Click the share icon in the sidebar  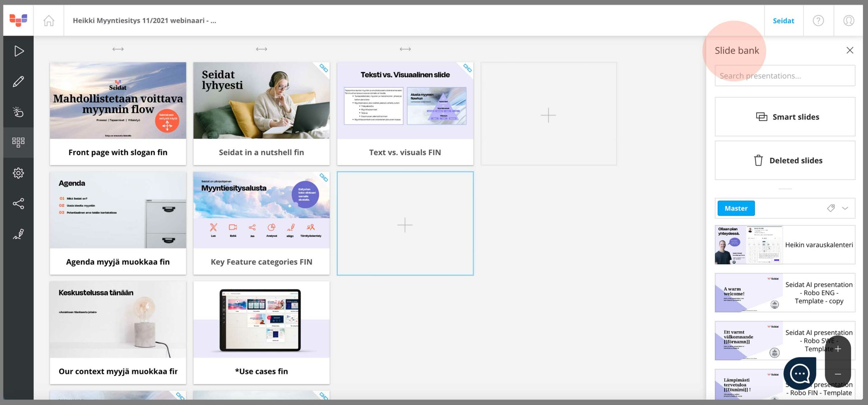click(18, 204)
